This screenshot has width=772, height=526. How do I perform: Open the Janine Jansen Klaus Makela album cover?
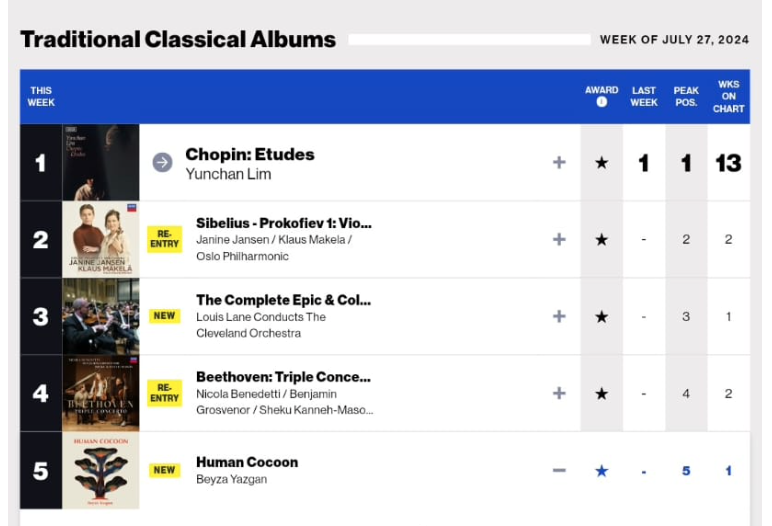pos(100,239)
